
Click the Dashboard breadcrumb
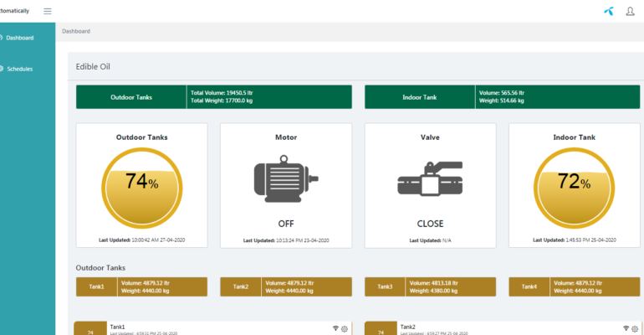tap(76, 31)
